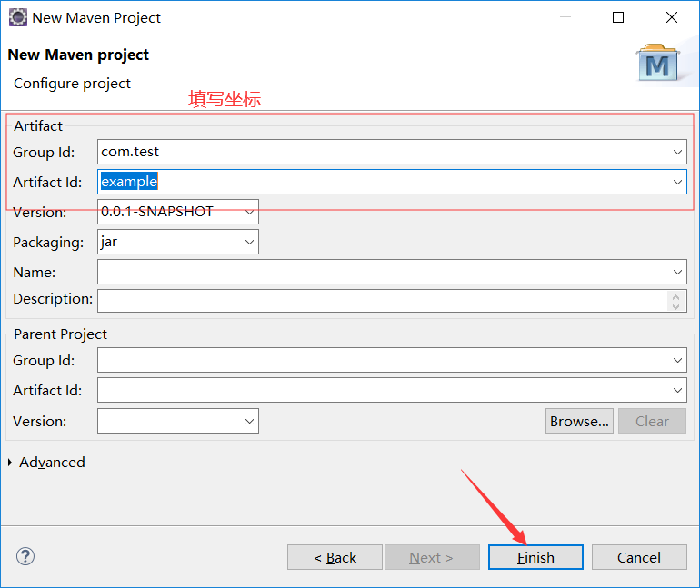Click the Finish button
Image resolution: width=700 pixels, height=588 pixels.
pos(535,557)
